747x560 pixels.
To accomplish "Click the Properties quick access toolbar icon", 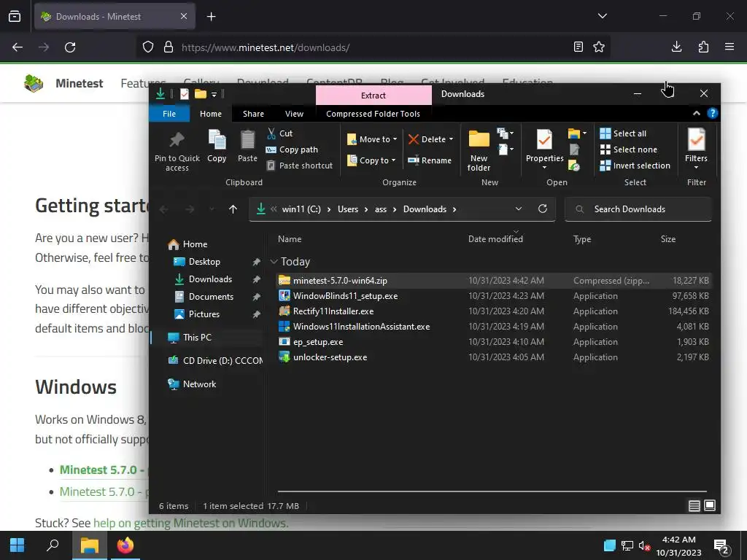I will tap(185, 94).
